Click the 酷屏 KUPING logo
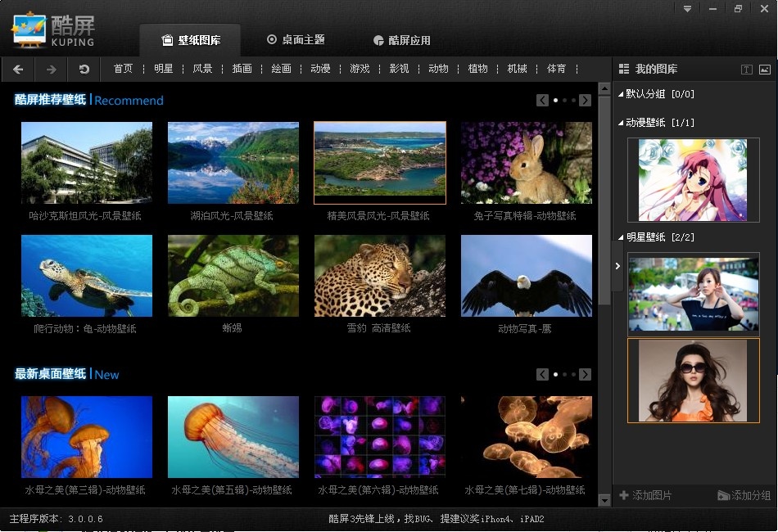Viewport: 778px width, 532px height. coord(54,30)
